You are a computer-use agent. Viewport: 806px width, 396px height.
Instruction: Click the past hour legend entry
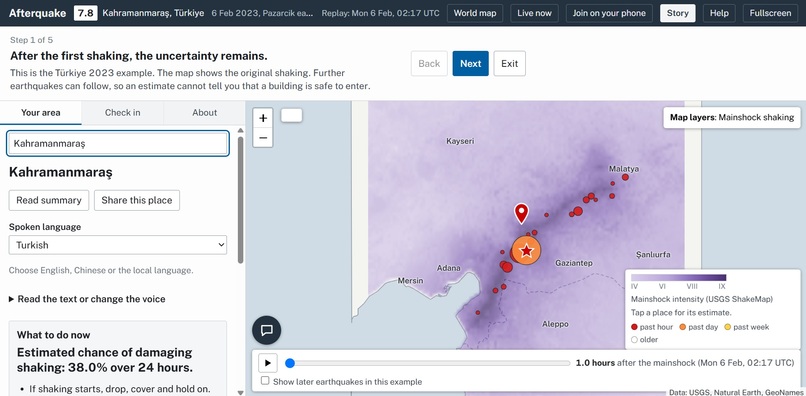pos(652,327)
